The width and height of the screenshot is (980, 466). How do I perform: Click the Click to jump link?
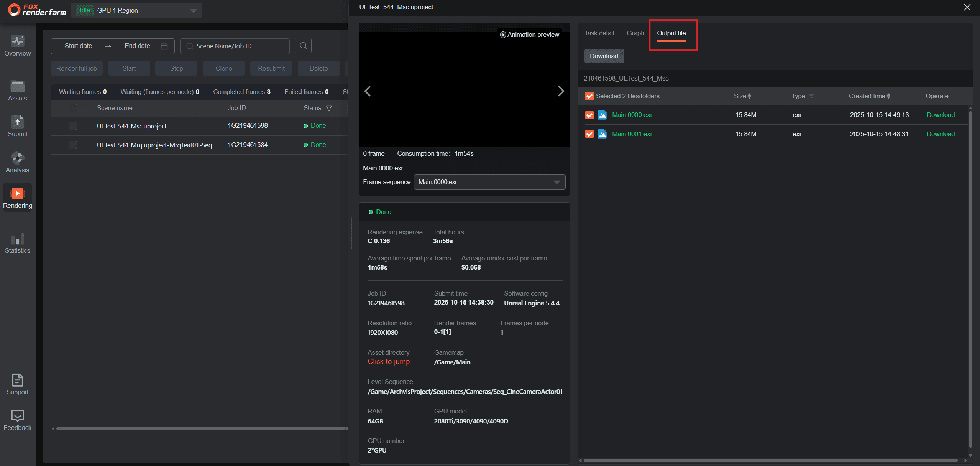coord(388,362)
